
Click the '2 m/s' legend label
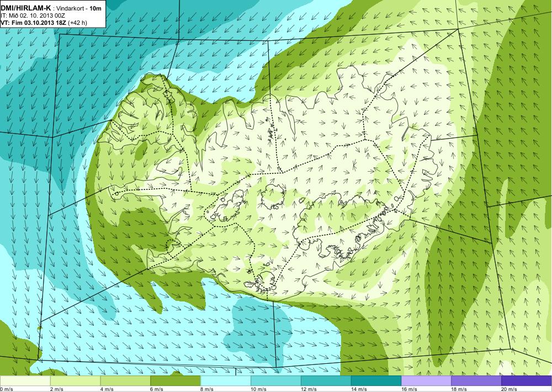coord(57,389)
